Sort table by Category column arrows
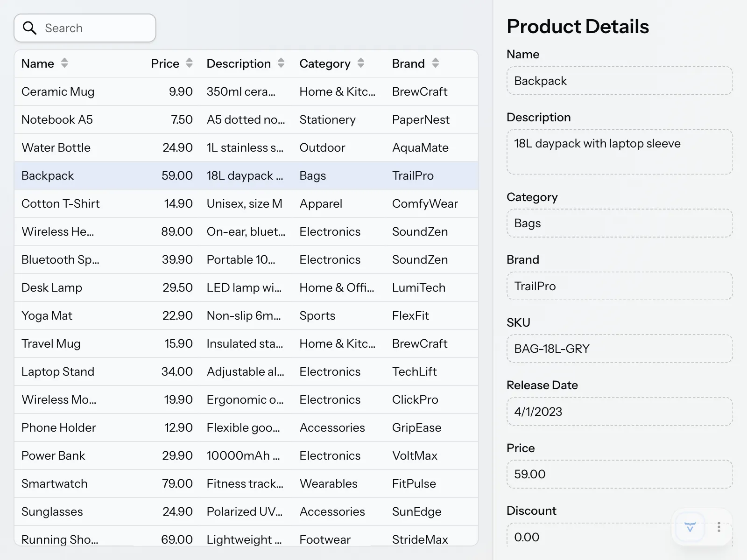 [x=361, y=63]
